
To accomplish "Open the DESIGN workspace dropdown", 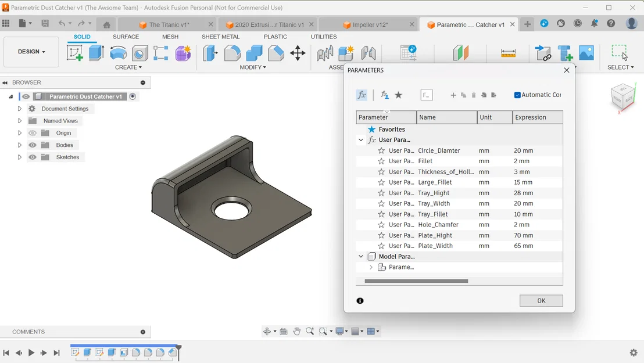I will click(31, 51).
